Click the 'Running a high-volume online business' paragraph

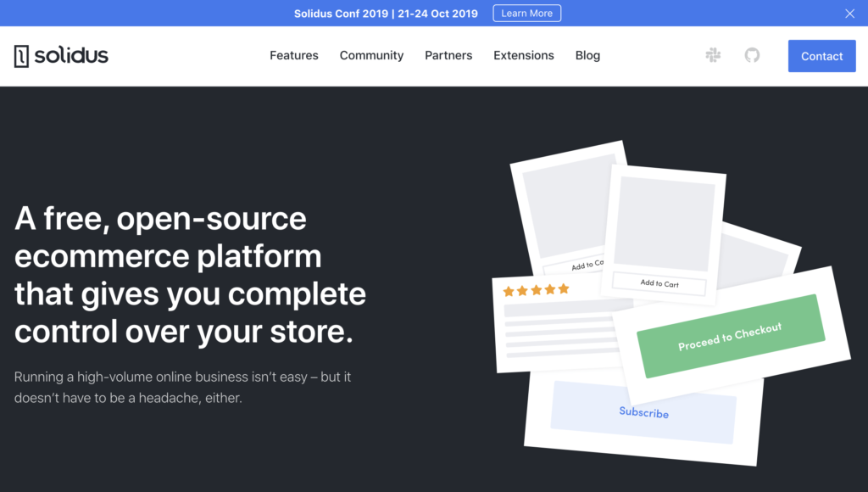click(x=183, y=388)
